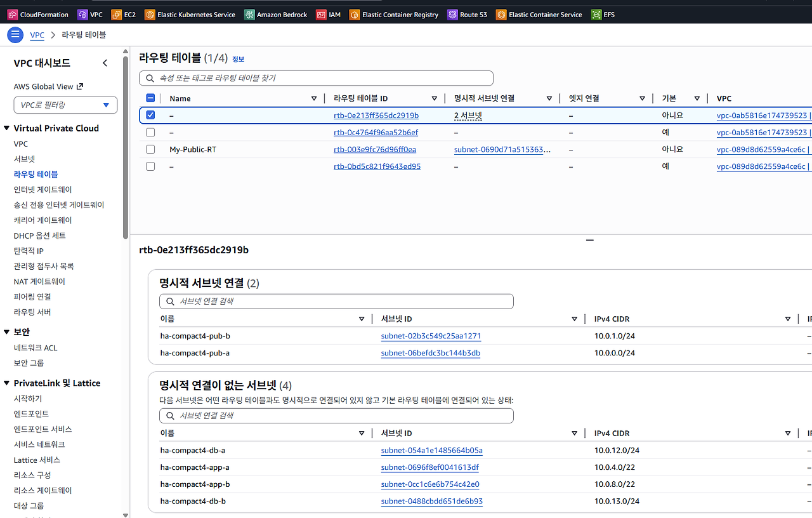This screenshot has height=518, width=812.
Task: Sort by 라우팅 테이블 ID column arrow
Action: coord(435,98)
